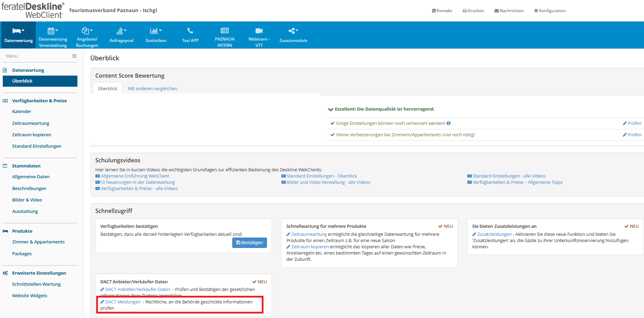The height and width of the screenshot is (318, 644).
Task: Click the info icon beside Einstellungen message
Action: click(x=449, y=123)
